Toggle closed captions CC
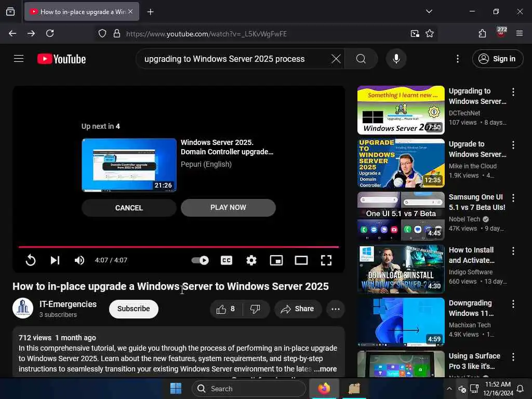Screen dimensions: 532x399 click(227, 260)
